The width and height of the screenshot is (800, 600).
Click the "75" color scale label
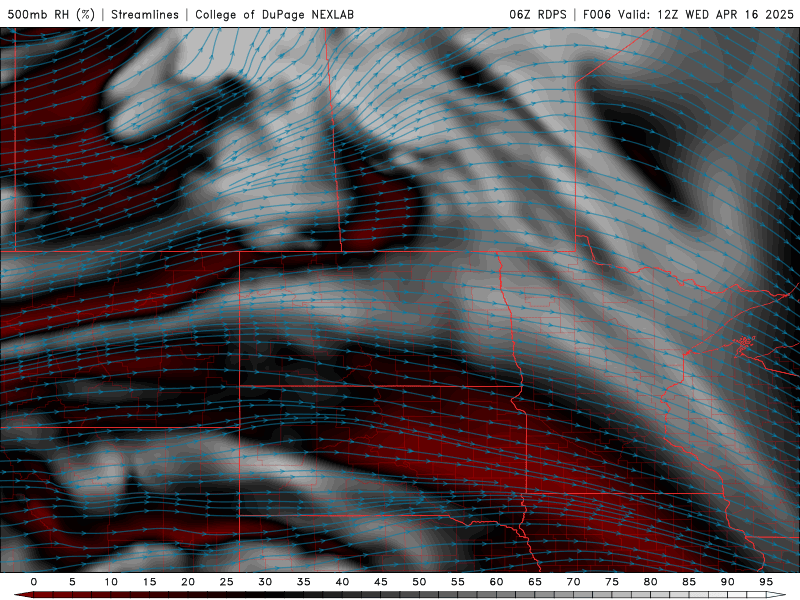tap(612, 582)
